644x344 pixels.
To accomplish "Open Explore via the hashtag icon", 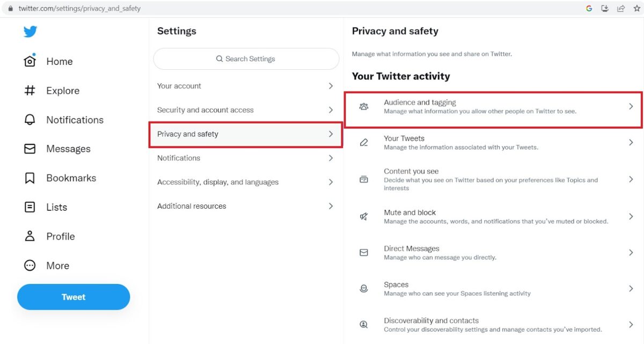I will [x=30, y=91].
